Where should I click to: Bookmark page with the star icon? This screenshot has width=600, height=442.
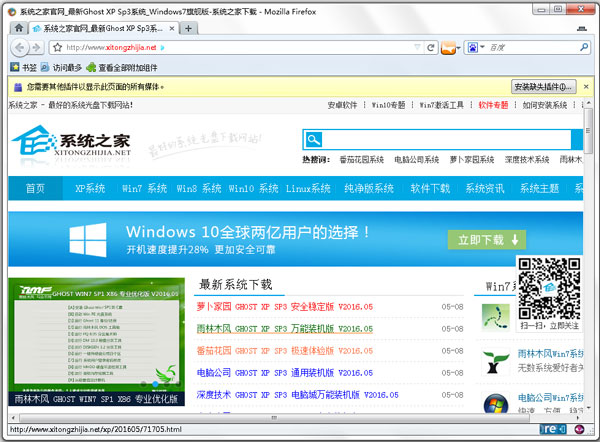tap(58, 47)
